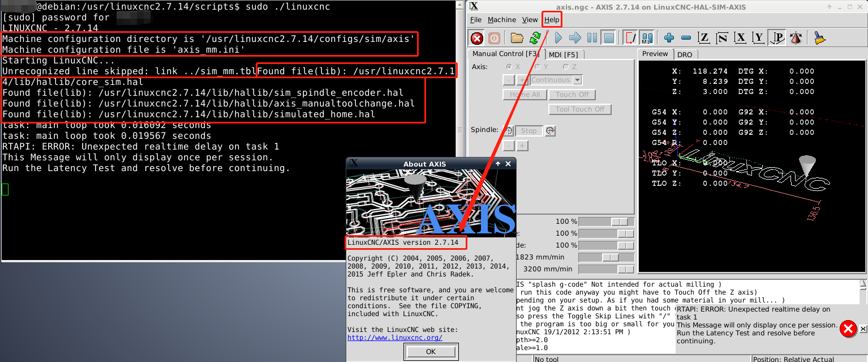Click the G-code listing scrollbar up arrow
The image size is (868, 362).
[x=863, y=284]
